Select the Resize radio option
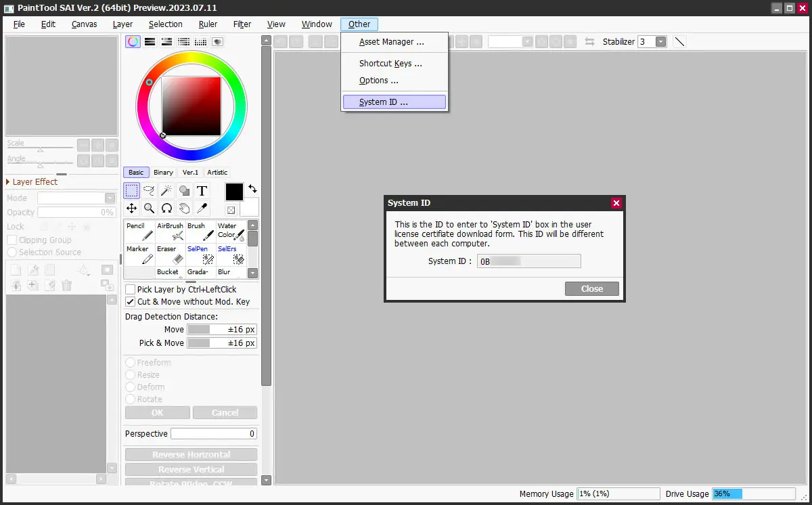Screen dimensions: 812x505 click(x=131, y=375)
